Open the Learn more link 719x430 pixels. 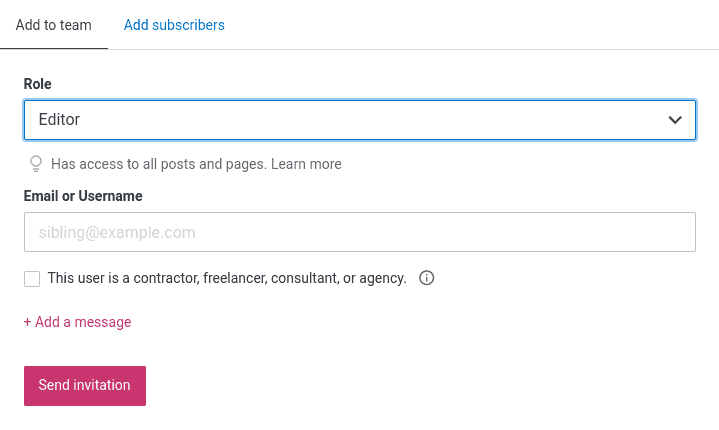click(306, 164)
